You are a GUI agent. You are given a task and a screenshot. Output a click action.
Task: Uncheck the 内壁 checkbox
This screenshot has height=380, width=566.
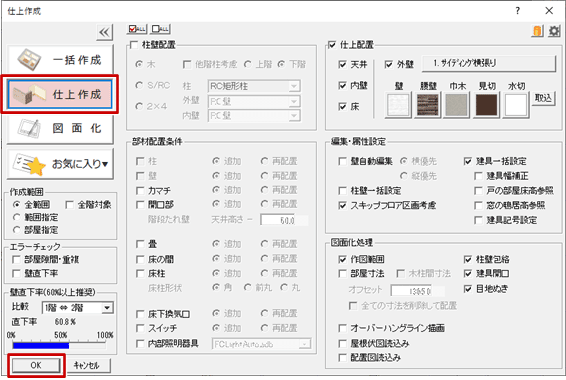[x=343, y=85]
